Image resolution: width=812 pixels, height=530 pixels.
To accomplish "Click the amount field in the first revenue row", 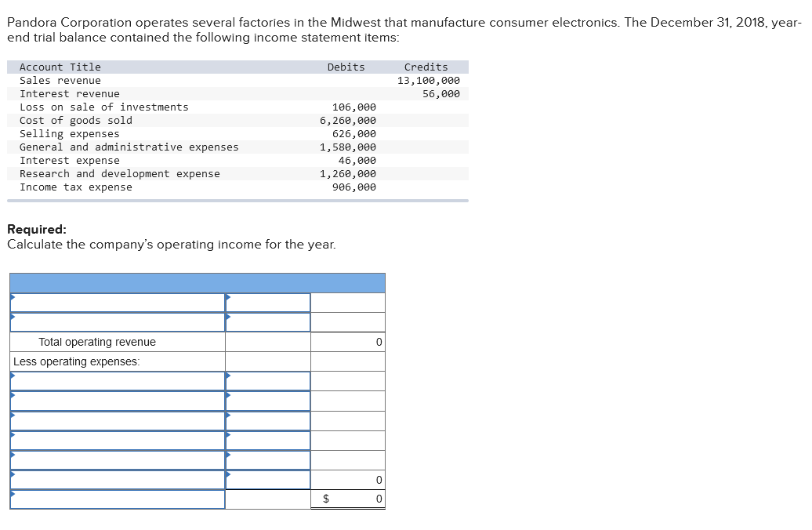I will coord(268,303).
